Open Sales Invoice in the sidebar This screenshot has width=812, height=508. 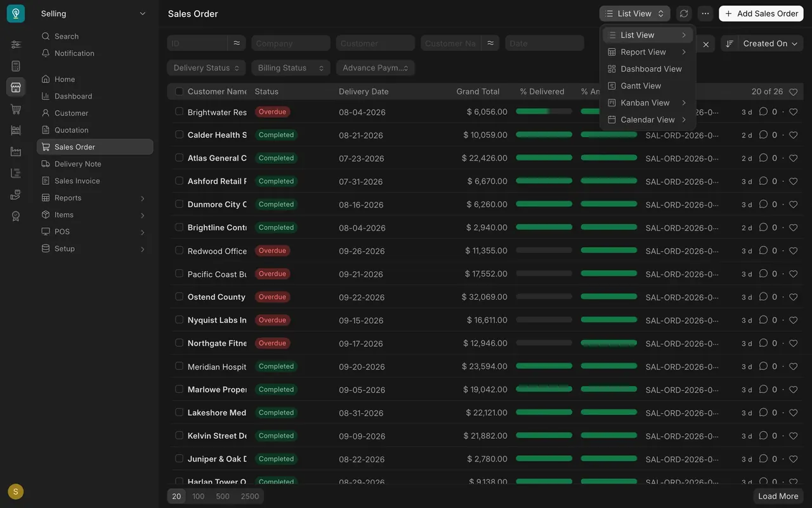click(x=95, y=181)
